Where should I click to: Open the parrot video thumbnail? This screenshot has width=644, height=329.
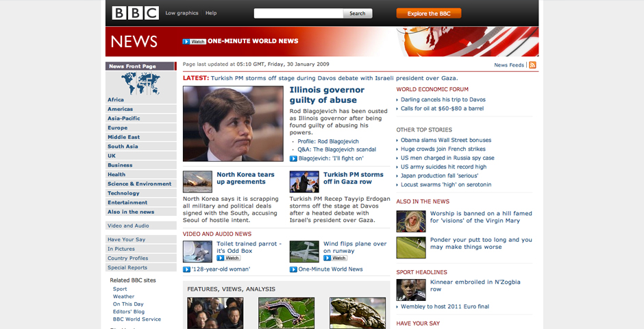point(197,252)
